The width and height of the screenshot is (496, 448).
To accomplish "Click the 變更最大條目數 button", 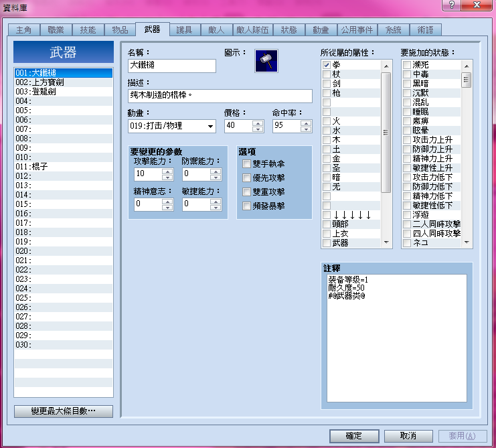I will click(64, 411).
